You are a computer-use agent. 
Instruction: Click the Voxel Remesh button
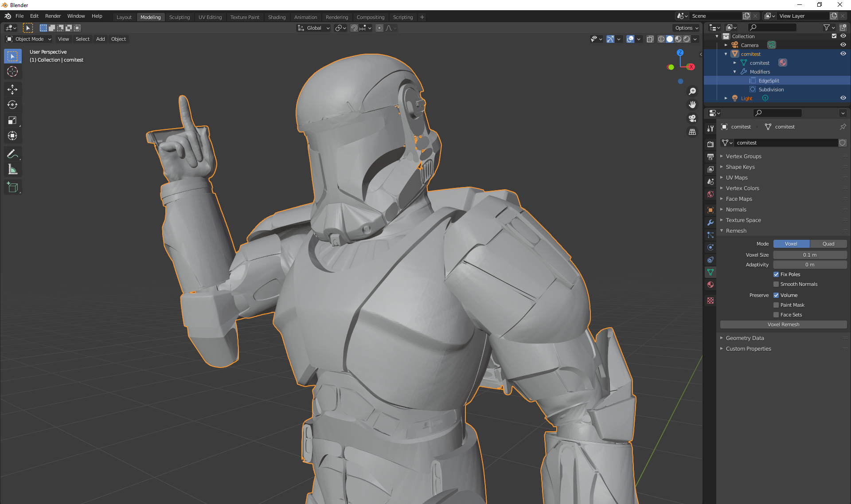point(783,324)
